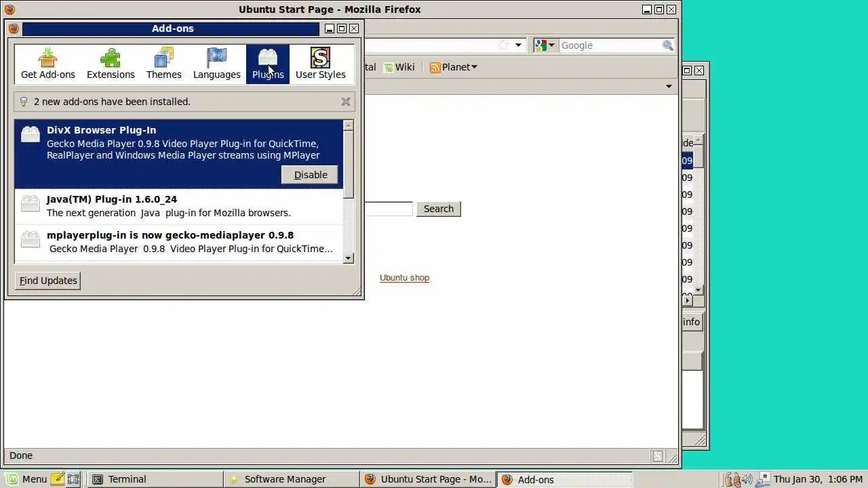This screenshot has width=868, height=488.
Task: Click the Firefox icon in Add-ons title bar
Action: [14, 28]
